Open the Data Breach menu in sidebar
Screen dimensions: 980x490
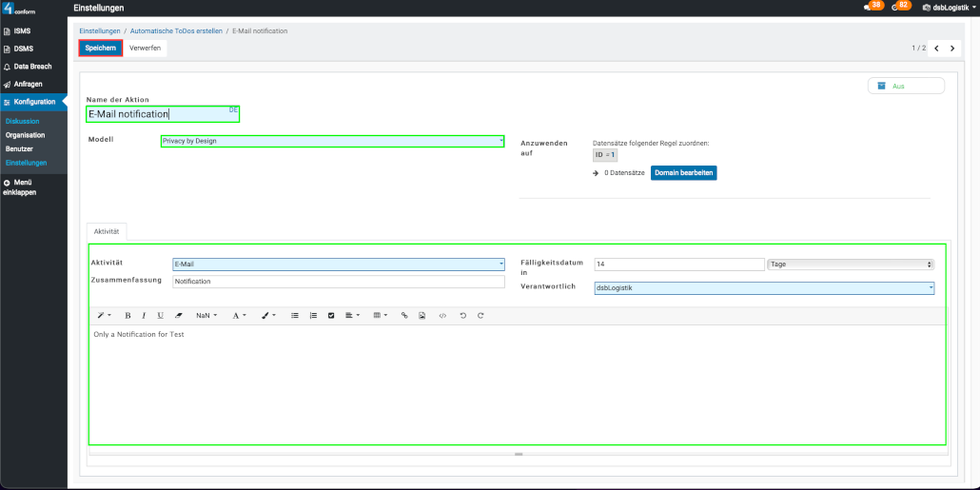point(33,67)
